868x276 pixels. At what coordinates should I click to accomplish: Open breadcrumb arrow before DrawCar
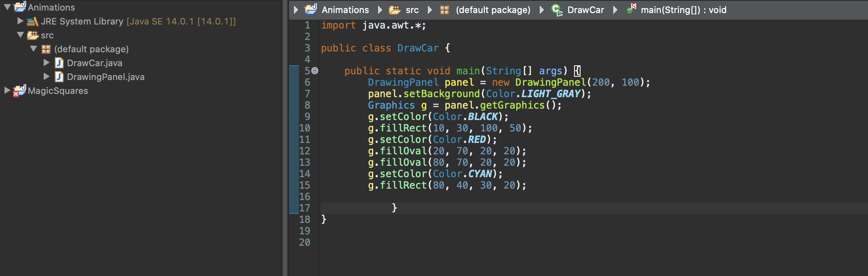542,10
